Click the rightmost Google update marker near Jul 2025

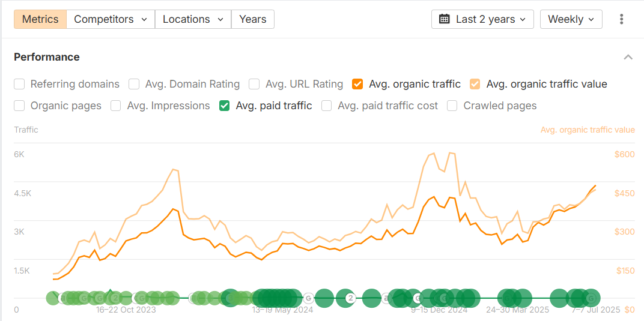pyautogui.click(x=591, y=298)
